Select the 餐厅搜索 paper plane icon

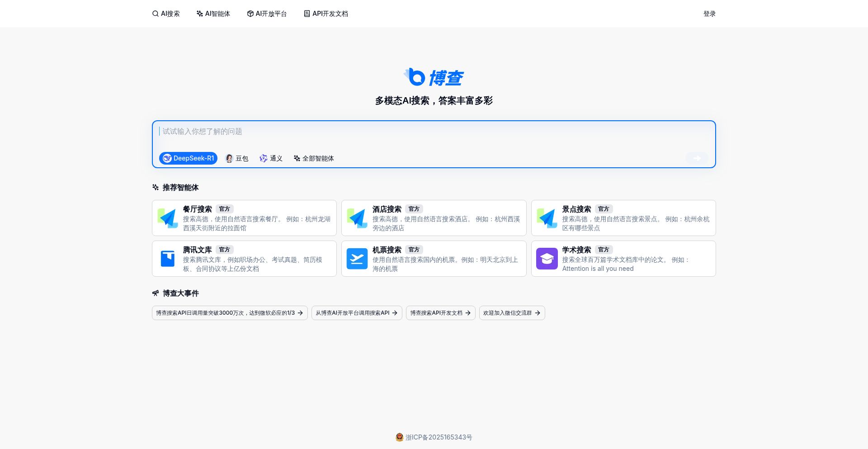[x=167, y=218]
